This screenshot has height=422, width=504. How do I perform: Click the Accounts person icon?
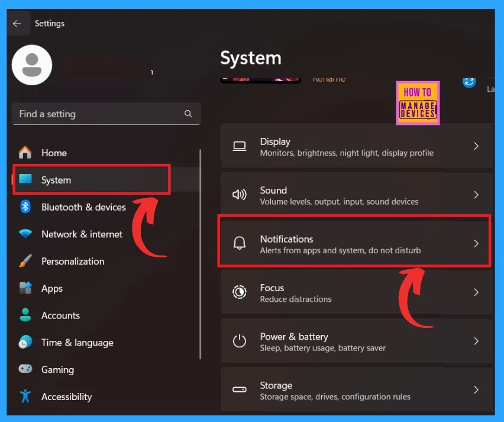(x=25, y=315)
